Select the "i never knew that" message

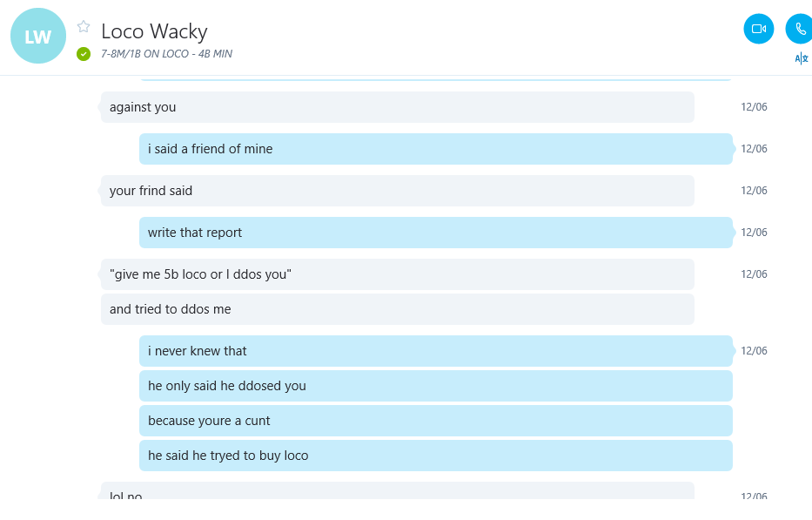point(435,351)
